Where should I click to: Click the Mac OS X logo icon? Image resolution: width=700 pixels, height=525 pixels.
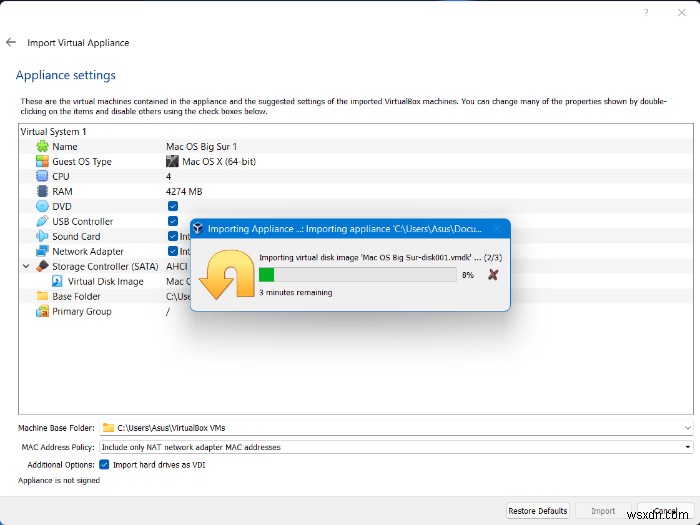[172, 161]
